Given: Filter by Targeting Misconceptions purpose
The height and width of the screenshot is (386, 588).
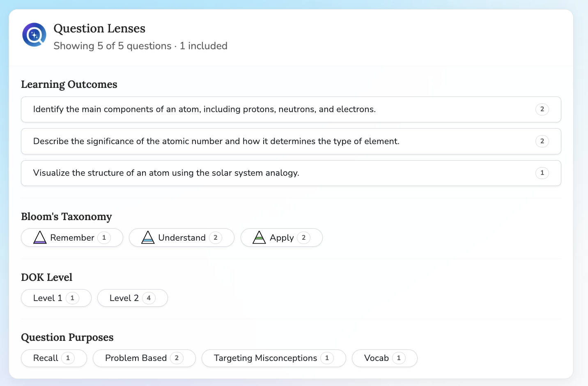Looking at the screenshot, I should click(x=274, y=358).
